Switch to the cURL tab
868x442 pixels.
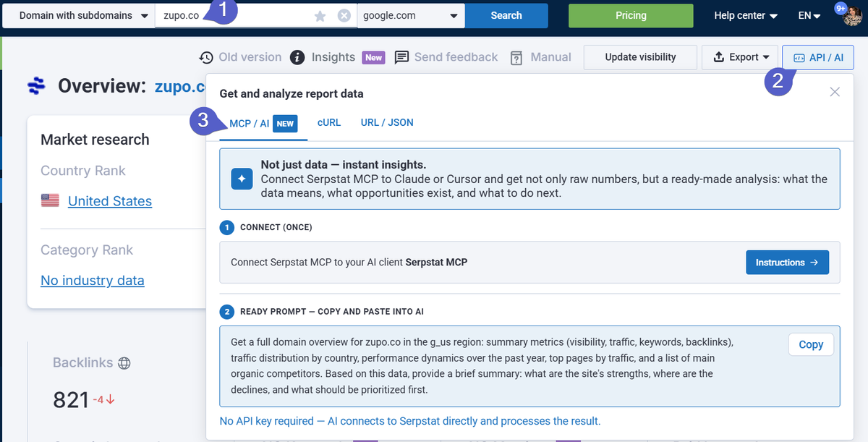point(329,123)
